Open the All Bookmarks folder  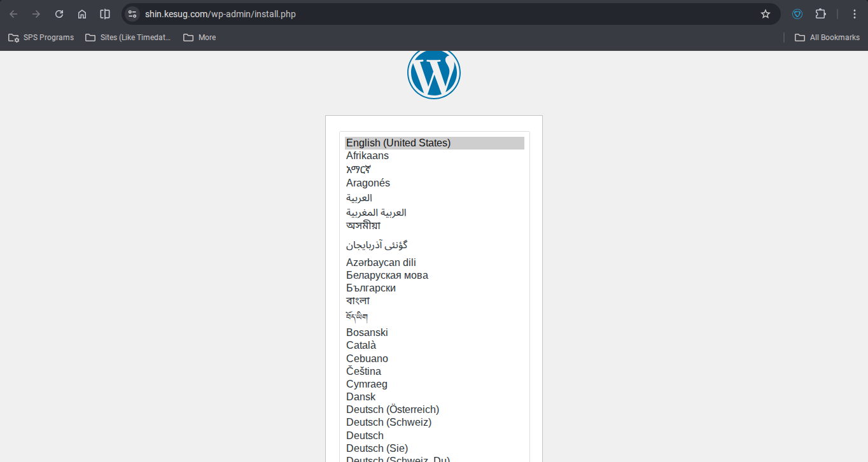tap(827, 38)
